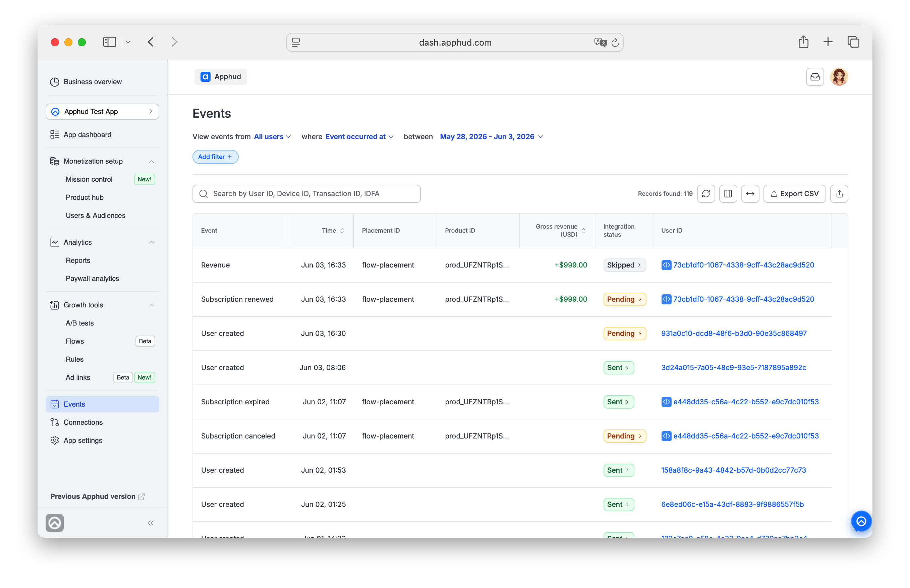Open Safari share sheet
The width and height of the screenshot is (910, 588).
(803, 42)
